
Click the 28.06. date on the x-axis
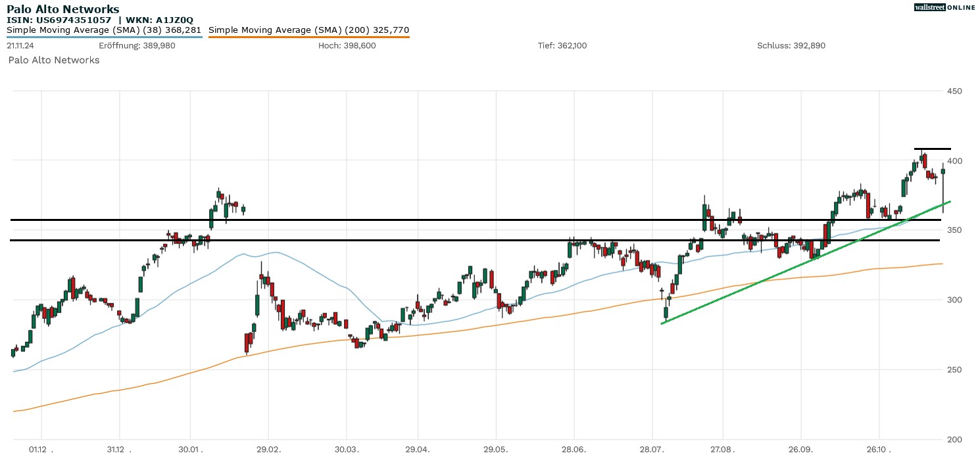click(575, 449)
